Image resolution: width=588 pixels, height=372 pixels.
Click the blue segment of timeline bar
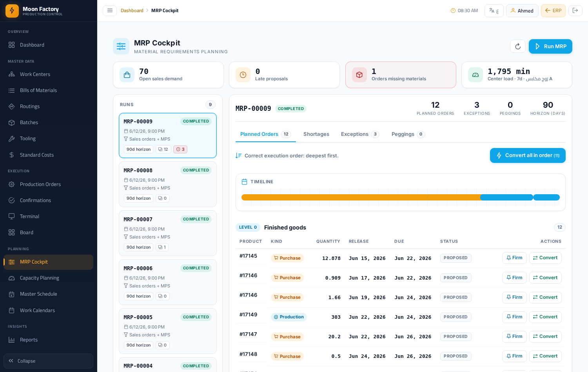tap(506, 197)
